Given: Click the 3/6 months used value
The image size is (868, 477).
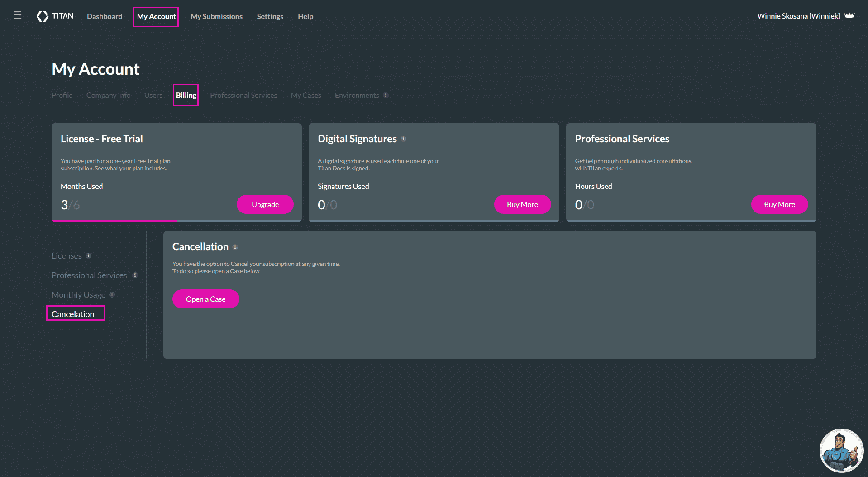Looking at the screenshot, I should (x=70, y=205).
